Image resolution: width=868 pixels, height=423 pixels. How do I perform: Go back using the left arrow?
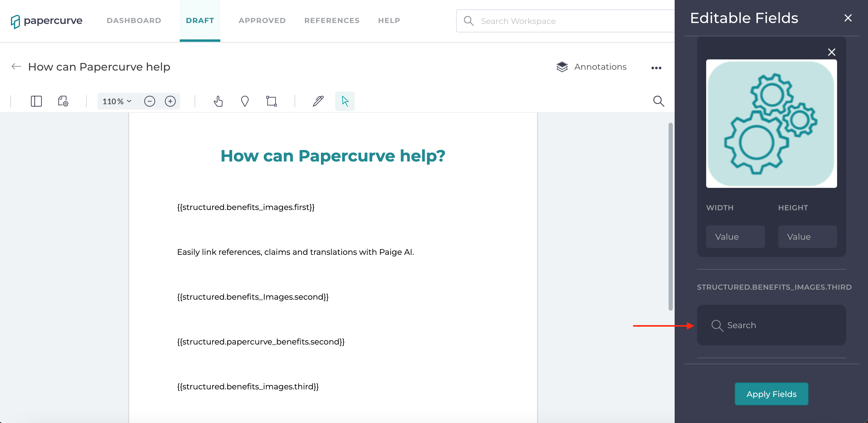coord(16,66)
